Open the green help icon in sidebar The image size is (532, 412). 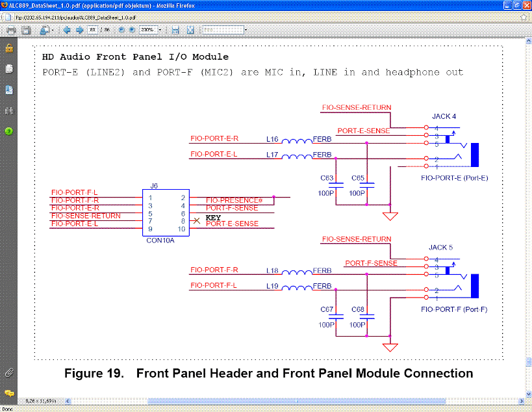[x=9, y=131]
